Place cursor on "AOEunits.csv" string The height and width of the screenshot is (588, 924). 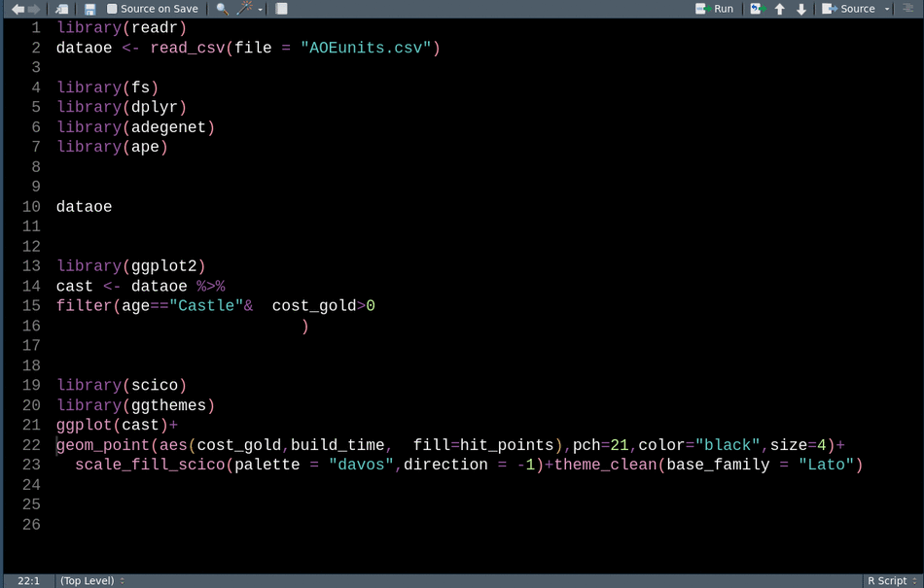[366, 48]
